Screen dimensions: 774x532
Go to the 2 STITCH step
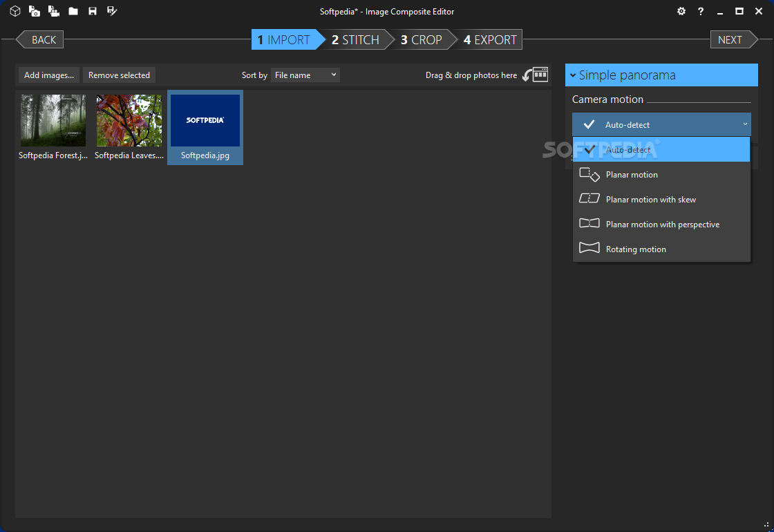pos(357,39)
